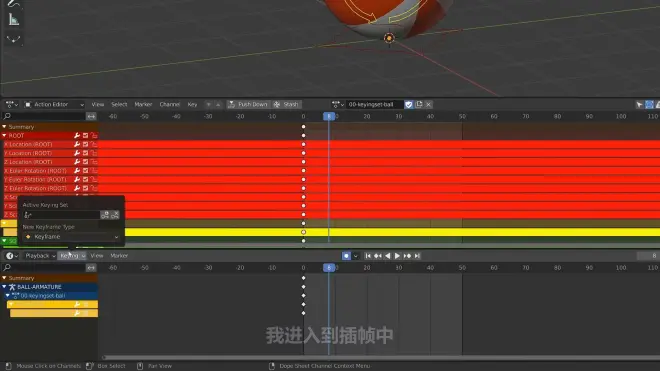The image size is (660, 371).
Task: Toggle modifiers wrench on ROOT group
Action: point(77,136)
